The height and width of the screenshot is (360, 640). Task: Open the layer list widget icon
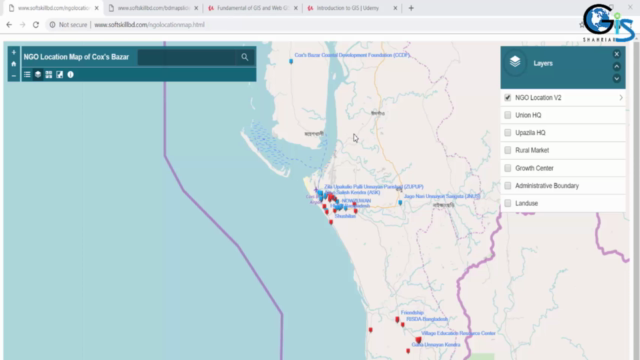[x=38, y=74]
